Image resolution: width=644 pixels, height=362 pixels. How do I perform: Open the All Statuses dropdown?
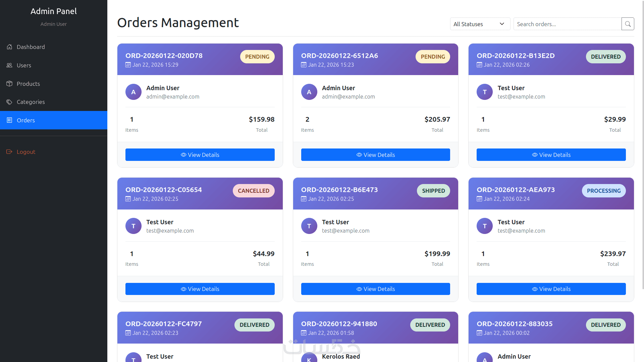480,24
